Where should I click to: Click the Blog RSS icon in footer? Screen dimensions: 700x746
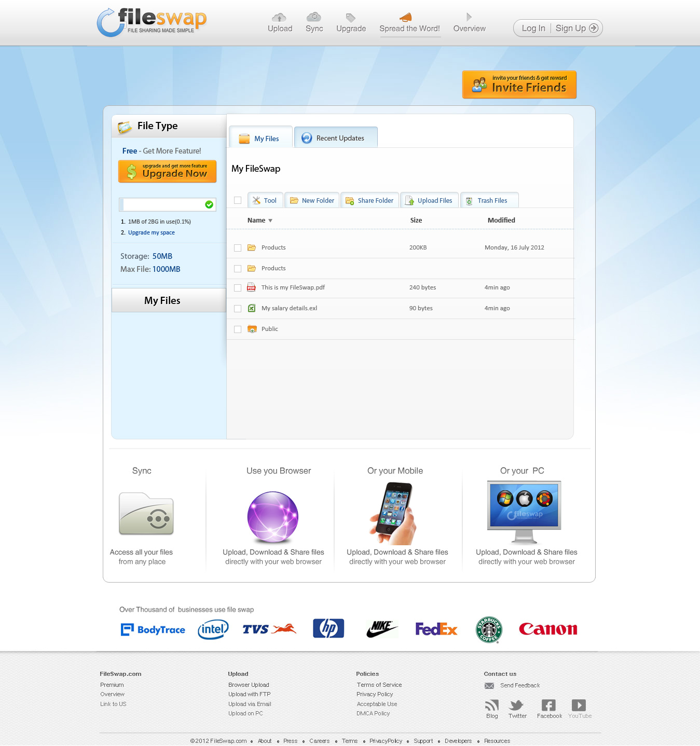491,705
